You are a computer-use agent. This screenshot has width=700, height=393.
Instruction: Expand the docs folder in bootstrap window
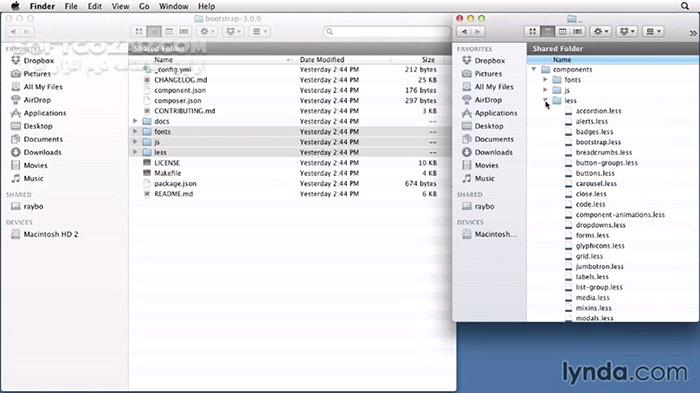(135, 121)
